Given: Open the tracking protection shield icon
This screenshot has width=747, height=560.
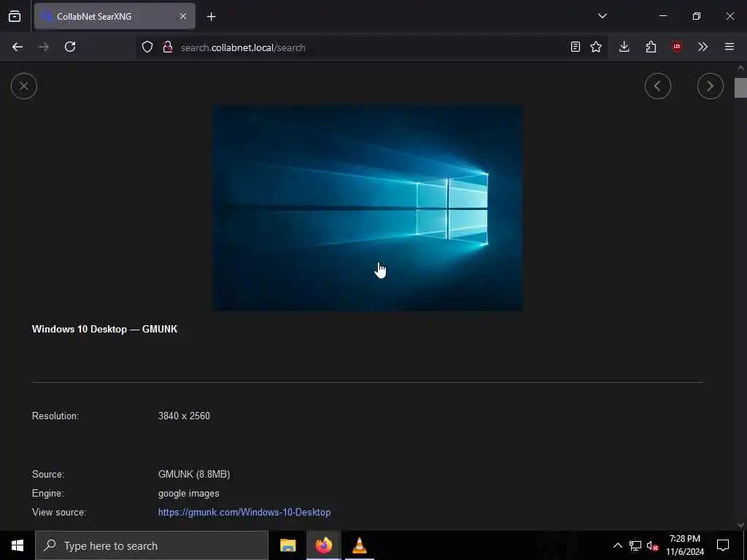Looking at the screenshot, I should [x=147, y=47].
